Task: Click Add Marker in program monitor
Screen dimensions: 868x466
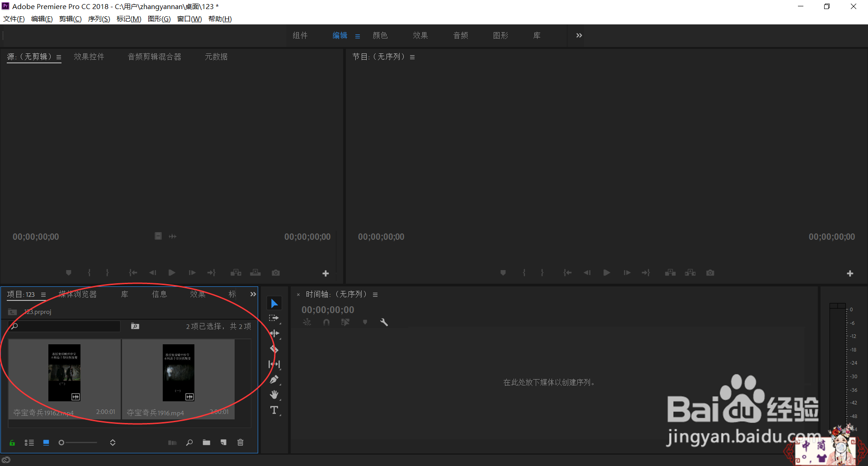Action: coord(503,273)
